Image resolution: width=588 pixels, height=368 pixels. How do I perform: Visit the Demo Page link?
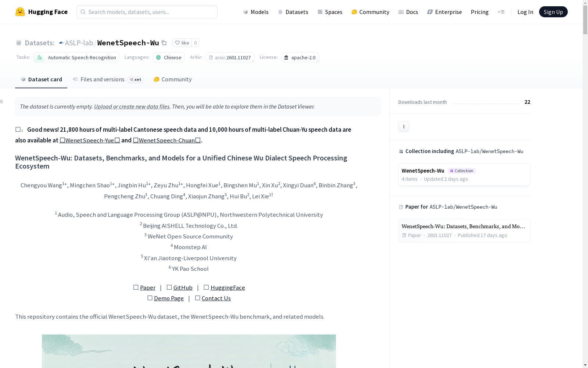[x=169, y=298]
